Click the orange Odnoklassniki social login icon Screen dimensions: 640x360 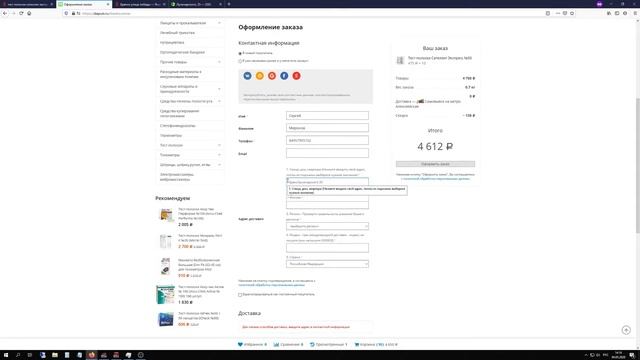coord(260,76)
